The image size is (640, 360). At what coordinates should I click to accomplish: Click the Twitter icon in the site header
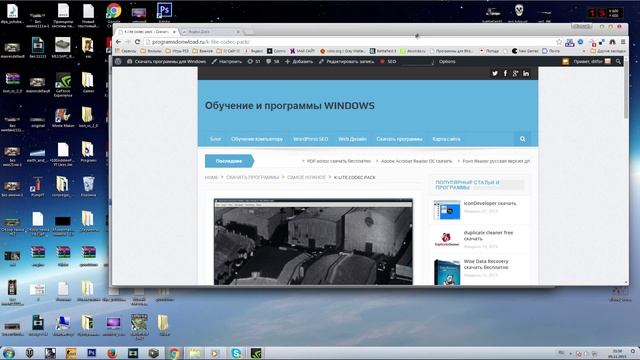(495, 73)
